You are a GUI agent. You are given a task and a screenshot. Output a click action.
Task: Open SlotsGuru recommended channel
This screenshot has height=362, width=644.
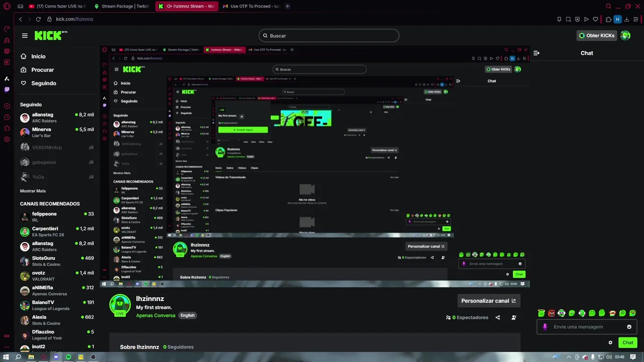[57, 261]
